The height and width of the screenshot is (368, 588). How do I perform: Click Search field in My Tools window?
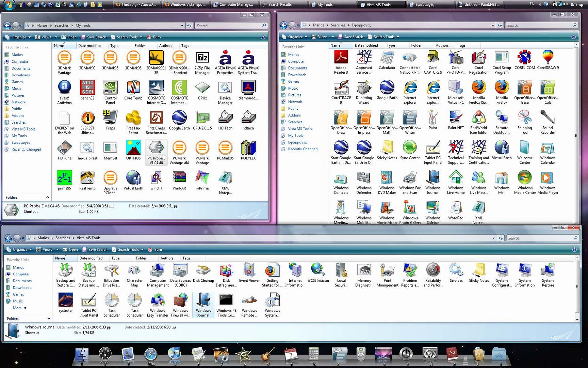pos(231,26)
